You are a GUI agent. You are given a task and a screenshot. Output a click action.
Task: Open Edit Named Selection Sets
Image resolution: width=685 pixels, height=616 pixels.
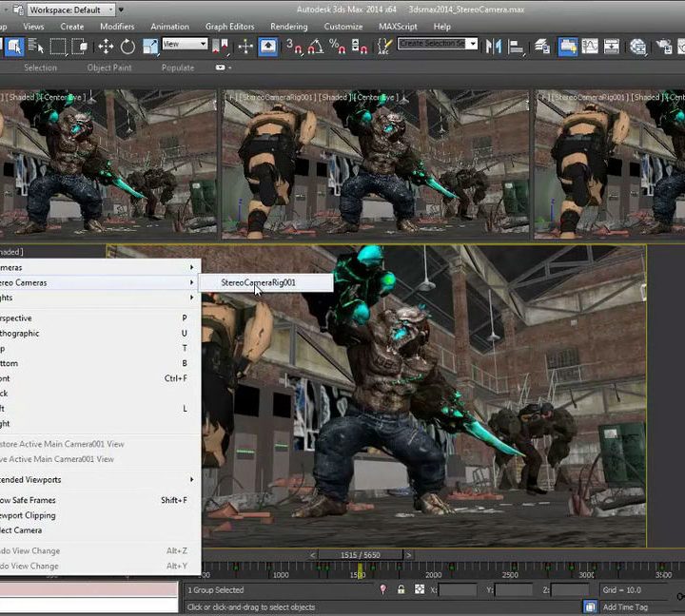384,47
